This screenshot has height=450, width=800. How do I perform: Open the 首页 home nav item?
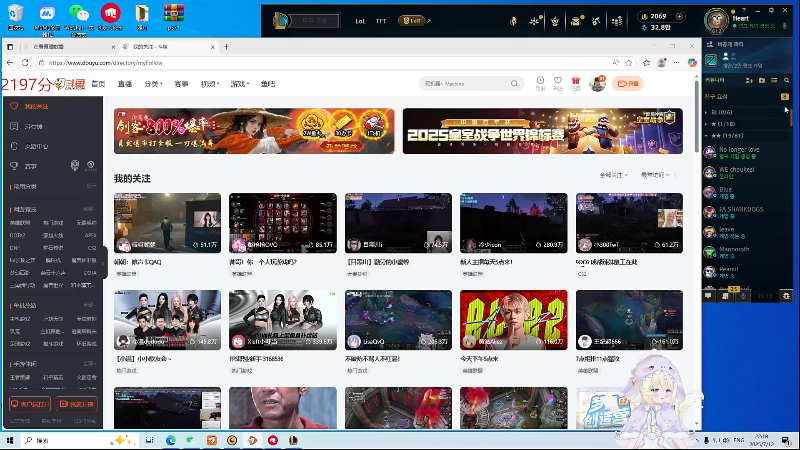click(98, 84)
